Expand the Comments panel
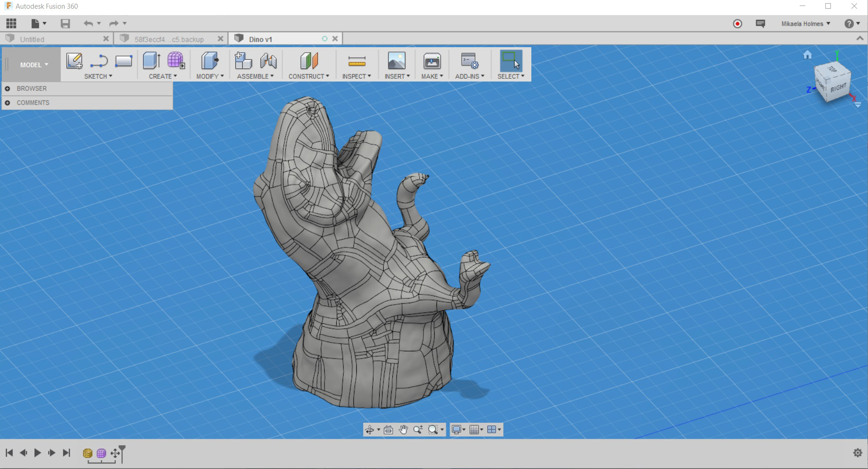The image size is (868, 469). pyautogui.click(x=7, y=103)
